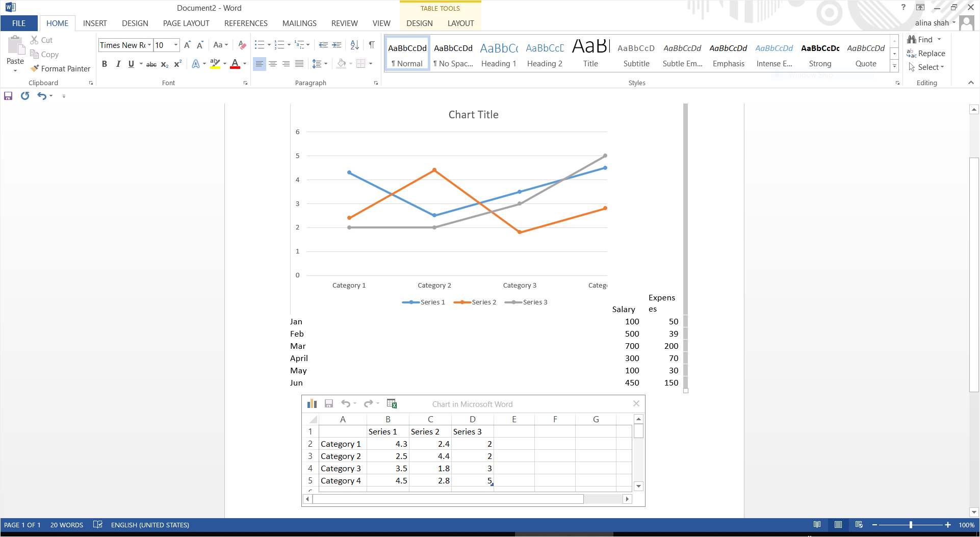Screen dimensions: 980x537
Task: Apply the Heading 1 style
Action: pyautogui.click(x=499, y=54)
